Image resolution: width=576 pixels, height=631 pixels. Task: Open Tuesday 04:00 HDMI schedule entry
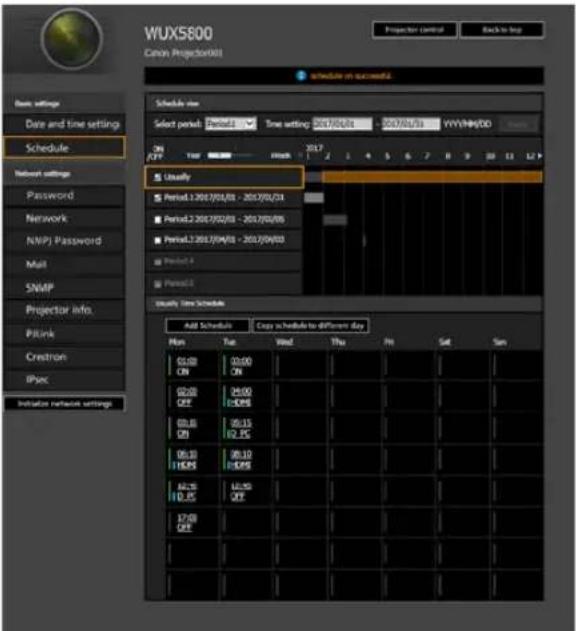pyautogui.click(x=240, y=397)
